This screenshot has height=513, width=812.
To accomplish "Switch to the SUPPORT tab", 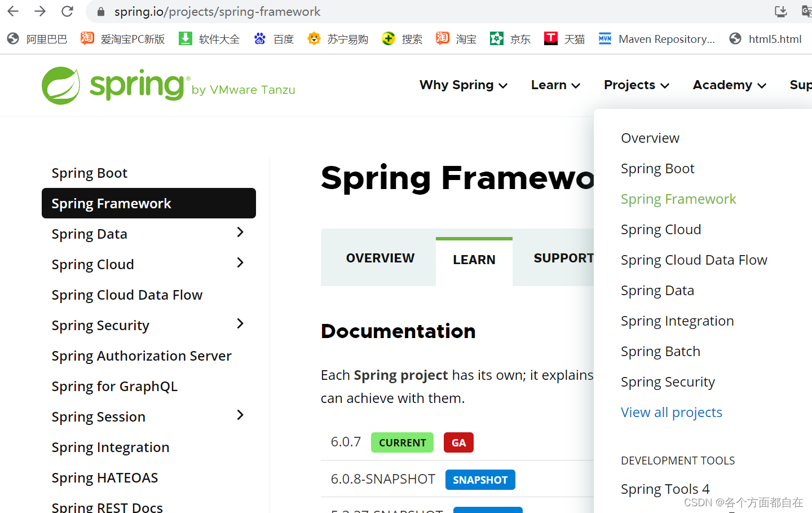I will 563,258.
